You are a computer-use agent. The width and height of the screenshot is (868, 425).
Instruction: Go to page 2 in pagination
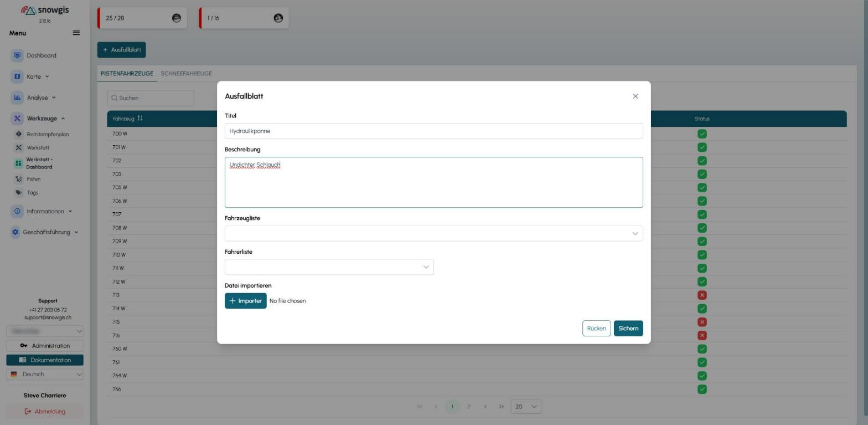(x=468, y=407)
